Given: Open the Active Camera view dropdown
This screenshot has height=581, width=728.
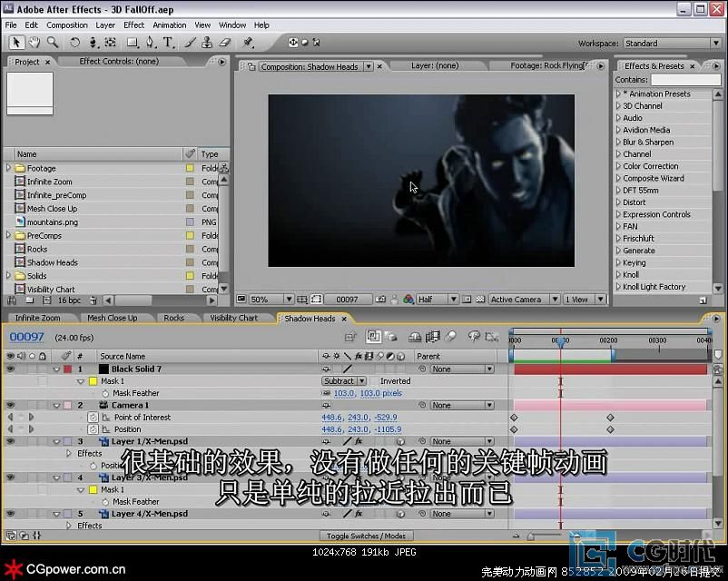Looking at the screenshot, I should pos(524,300).
